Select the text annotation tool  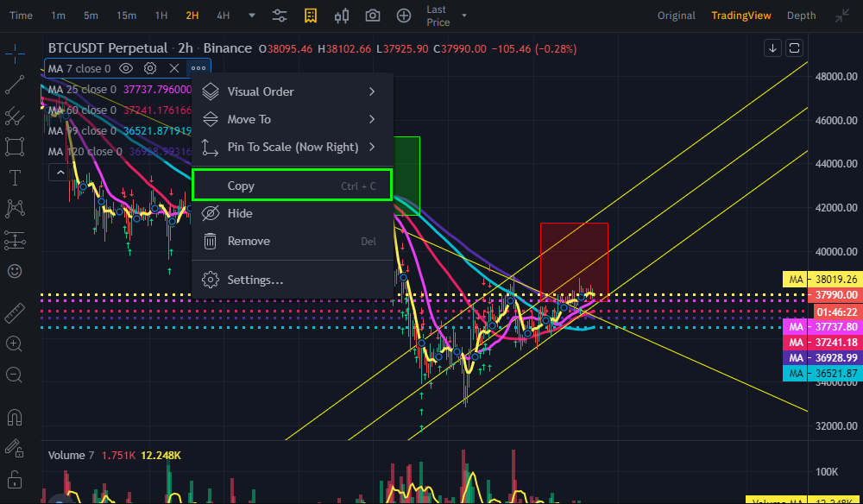coord(15,178)
